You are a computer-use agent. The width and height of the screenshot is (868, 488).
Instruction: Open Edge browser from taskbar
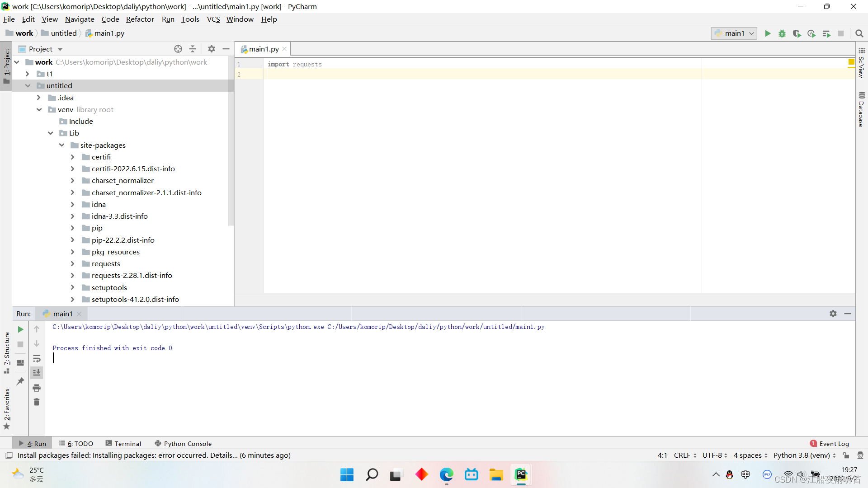(446, 474)
